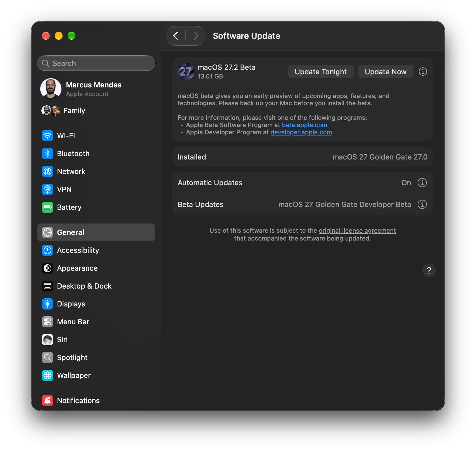Click 'macOS 27 Golden Gate Developer Beta' value
The height and width of the screenshot is (452, 476).
click(x=344, y=204)
